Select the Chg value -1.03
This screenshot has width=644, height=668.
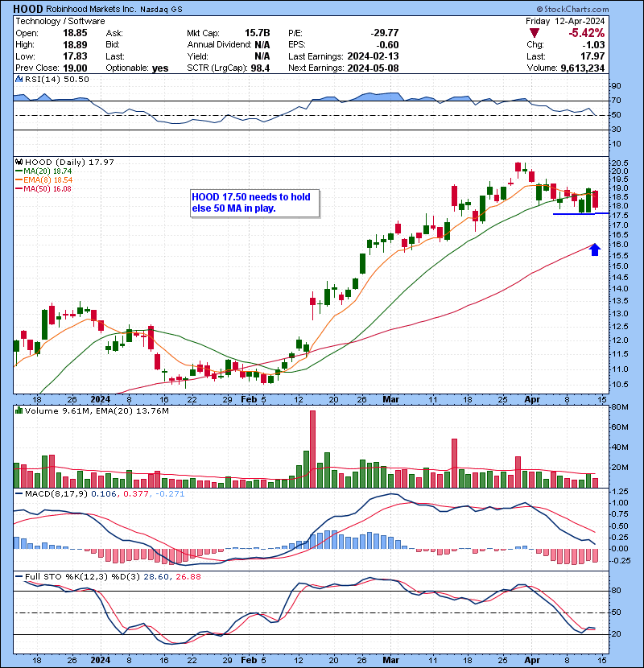[593, 45]
